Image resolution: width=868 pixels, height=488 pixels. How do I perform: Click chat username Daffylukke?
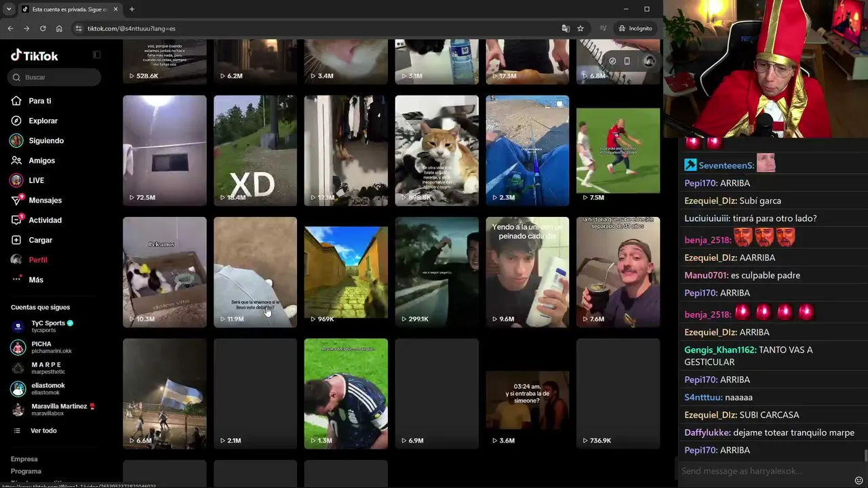pos(707,432)
